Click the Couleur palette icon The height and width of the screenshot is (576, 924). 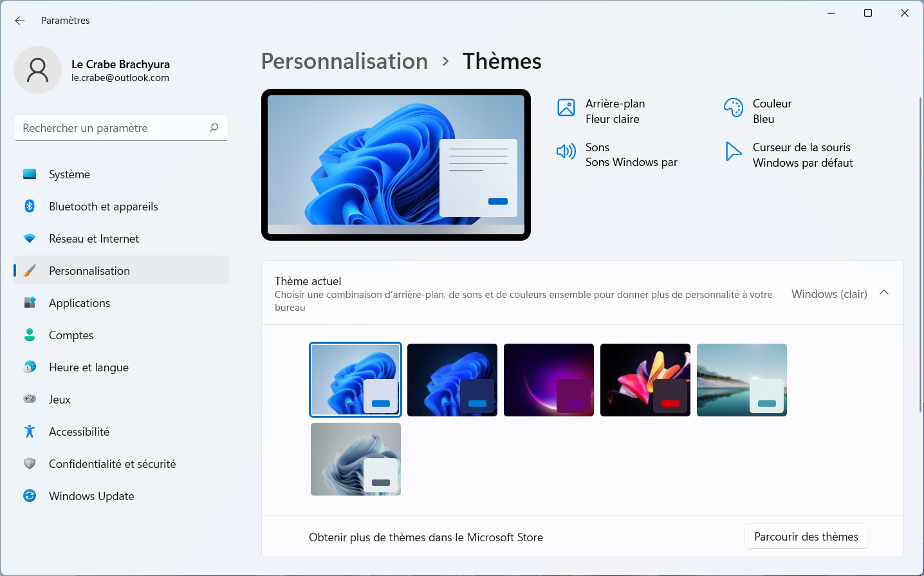734,107
